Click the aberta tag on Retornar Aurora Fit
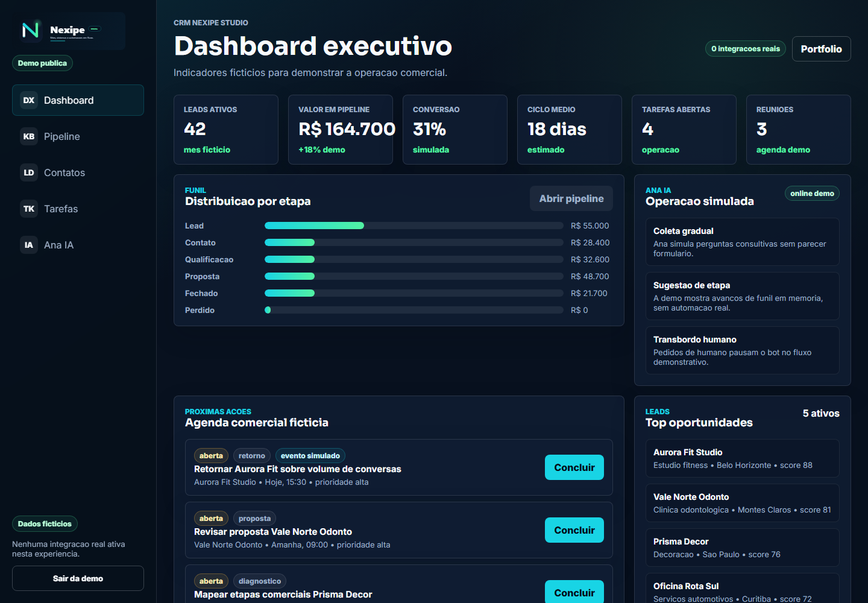 (x=211, y=456)
